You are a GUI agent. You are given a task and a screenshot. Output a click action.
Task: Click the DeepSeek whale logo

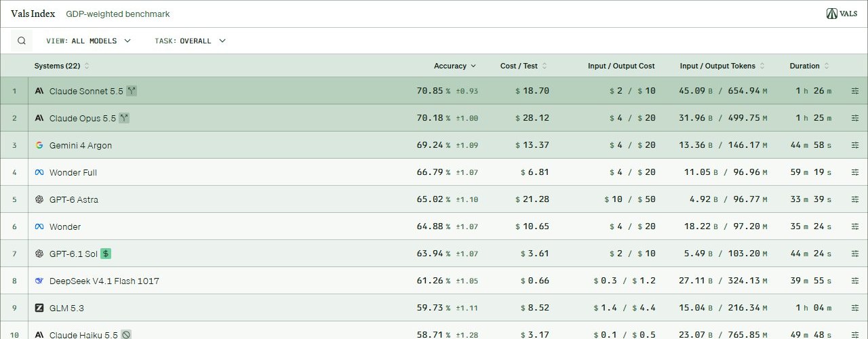pos(39,281)
